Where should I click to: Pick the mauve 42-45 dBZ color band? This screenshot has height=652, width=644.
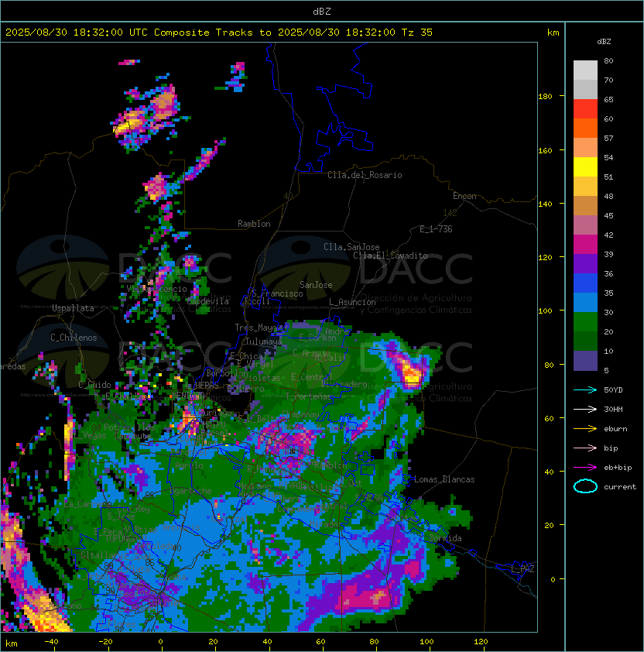pos(585,225)
